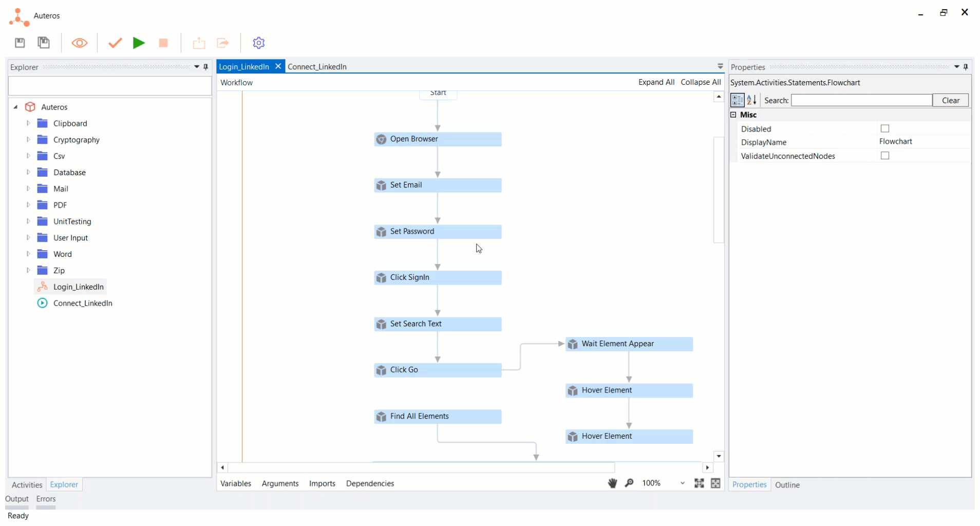This screenshot has height=526, width=980.
Task: Pin the Properties panel
Action: 966,67
